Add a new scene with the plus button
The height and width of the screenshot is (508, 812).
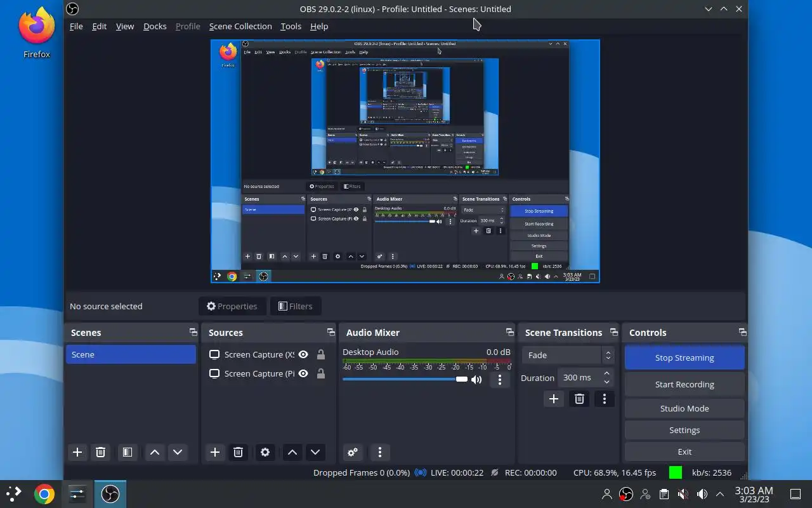(77, 452)
